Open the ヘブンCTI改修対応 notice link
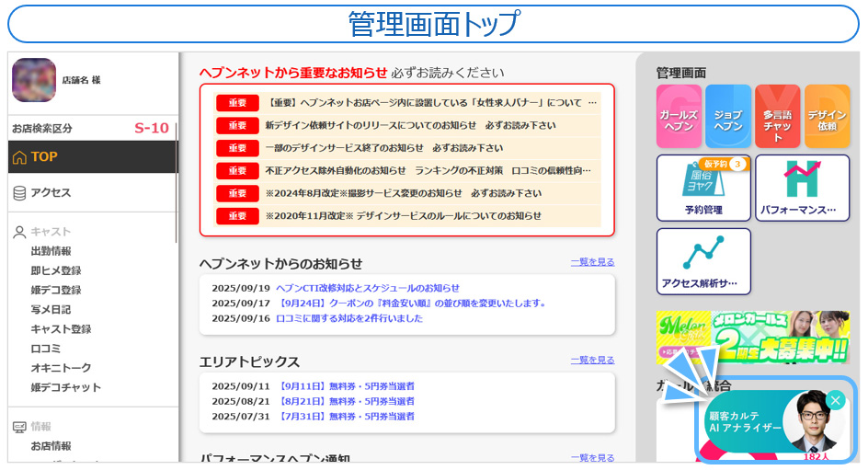 368,288
